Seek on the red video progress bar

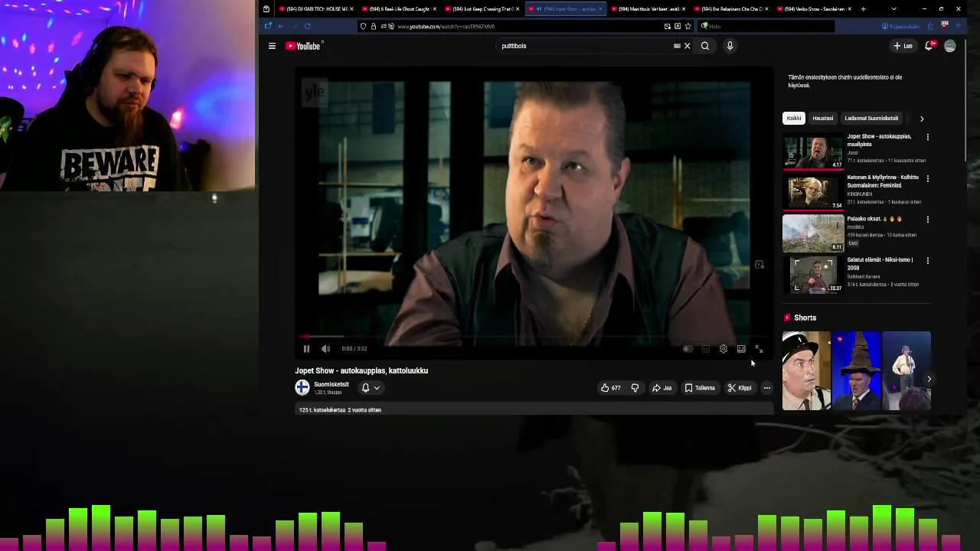[534, 337]
